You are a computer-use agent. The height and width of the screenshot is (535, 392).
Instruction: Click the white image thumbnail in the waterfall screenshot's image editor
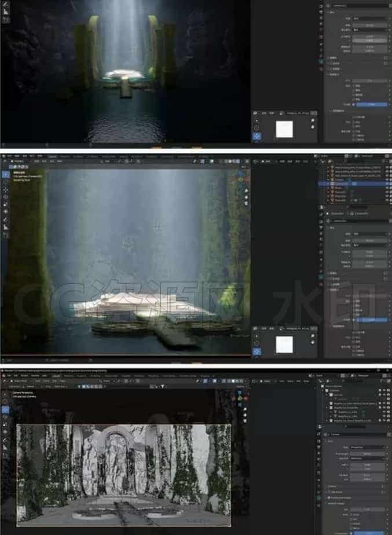point(284,345)
